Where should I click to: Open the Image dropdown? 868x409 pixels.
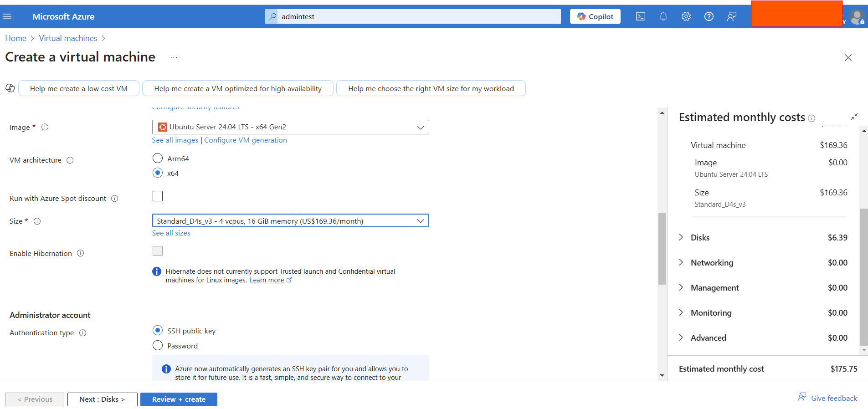(x=290, y=127)
